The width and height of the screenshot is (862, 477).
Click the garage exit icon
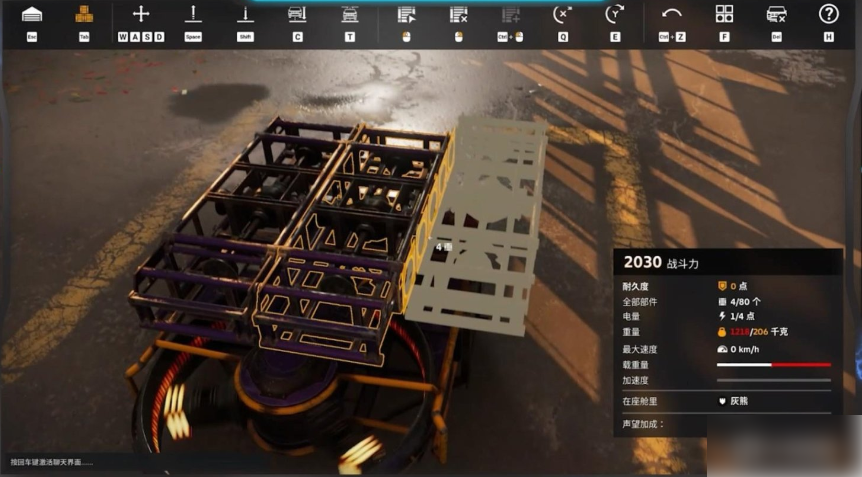tap(32, 14)
